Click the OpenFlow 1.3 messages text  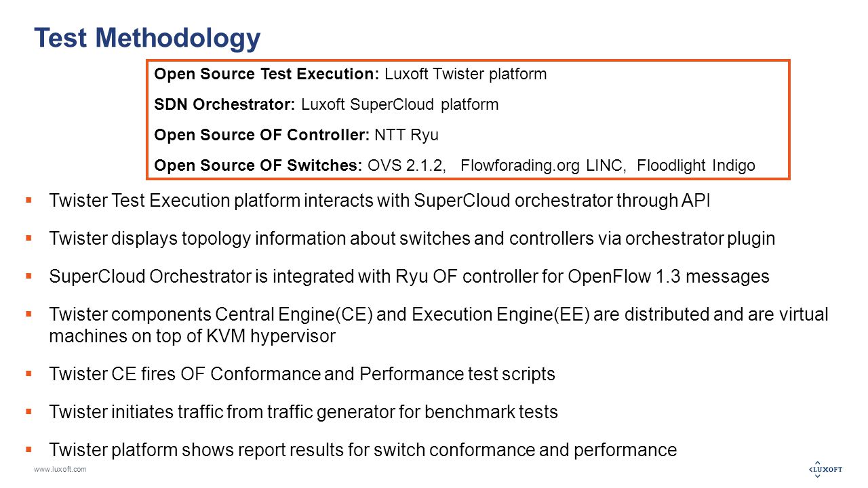[669, 277]
